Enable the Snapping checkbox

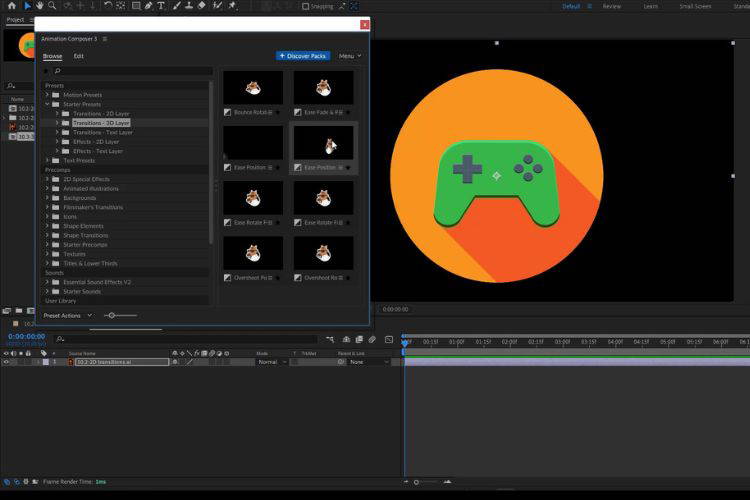click(306, 6)
